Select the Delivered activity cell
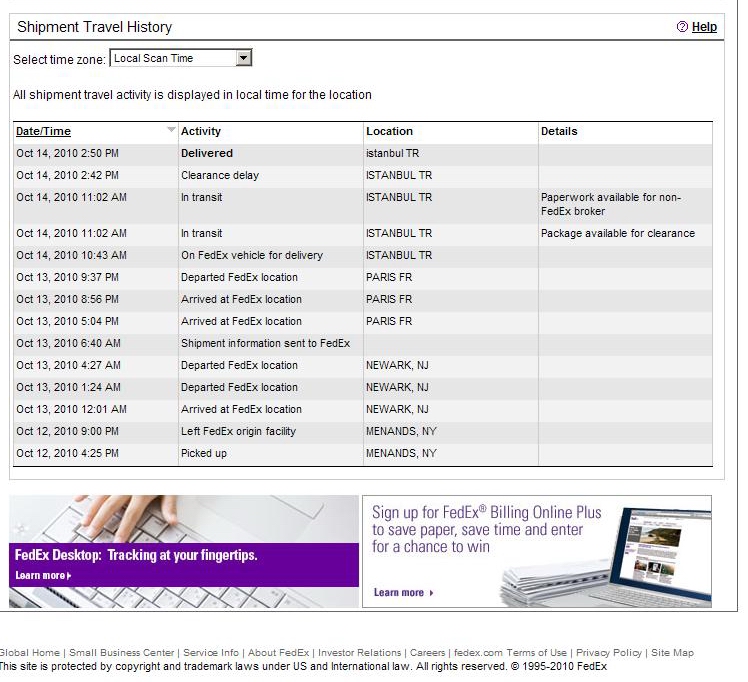Screen dimensions: 748x682 [207, 153]
